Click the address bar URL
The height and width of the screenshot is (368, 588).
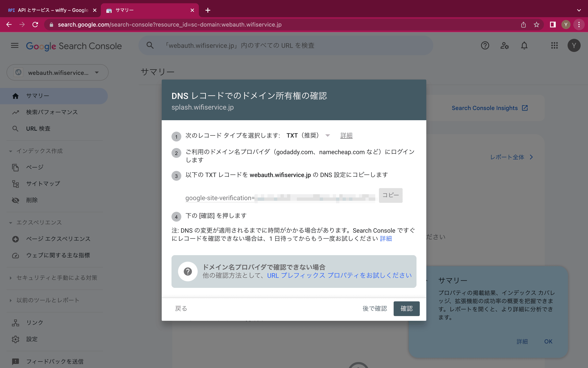pyautogui.click(x=170, y=25)
